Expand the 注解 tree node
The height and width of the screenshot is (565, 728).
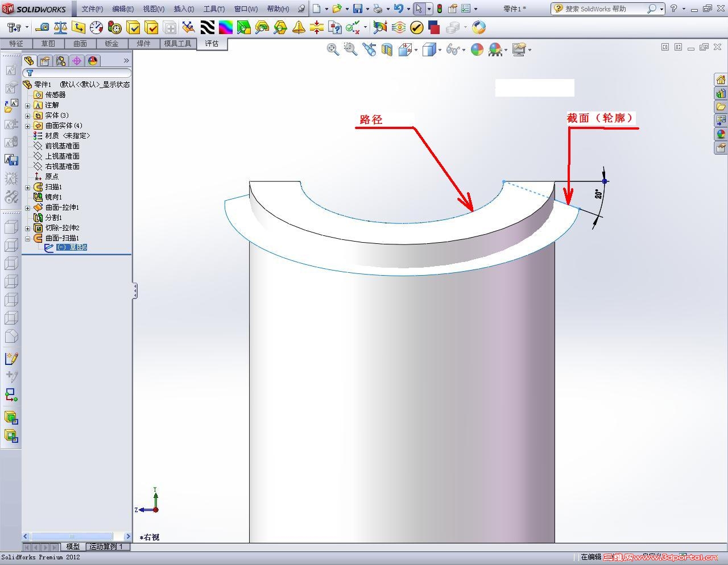click(x=27, y=105)
